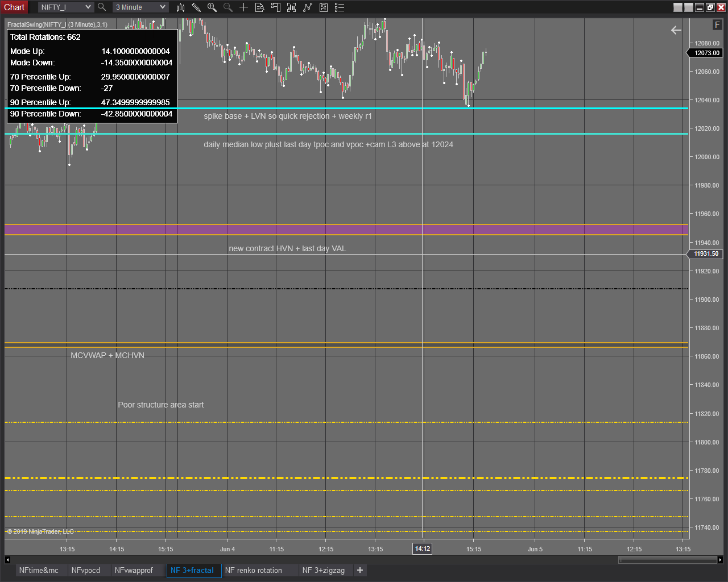
Task: Select the zoom out magnifier tool
Action: coord(228,7)
